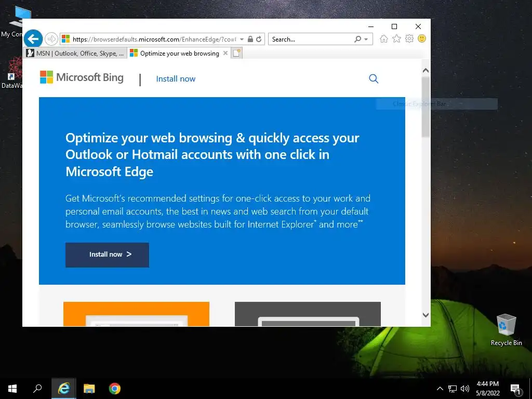Minimize the Internet Explorer window

pyautogui.click(x=371, y=26)
